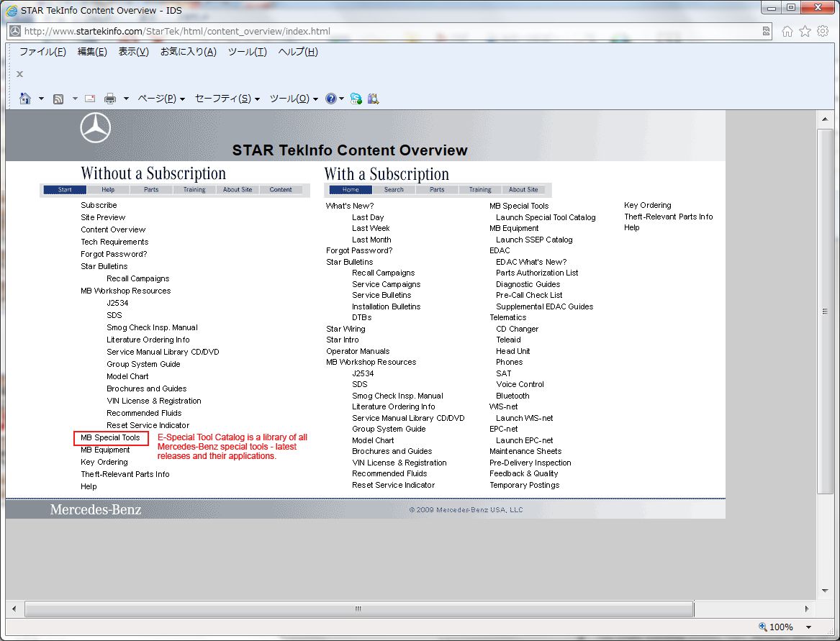This screenshot has height=641, width=840.
Task: Click the compatibility view icon in address bar
Action: click(766, 31)
